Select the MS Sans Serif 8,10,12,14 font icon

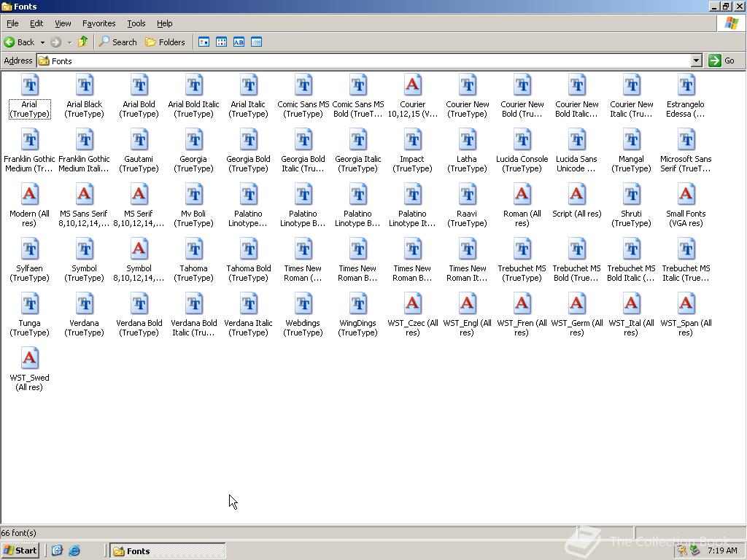tap(85, 195)
